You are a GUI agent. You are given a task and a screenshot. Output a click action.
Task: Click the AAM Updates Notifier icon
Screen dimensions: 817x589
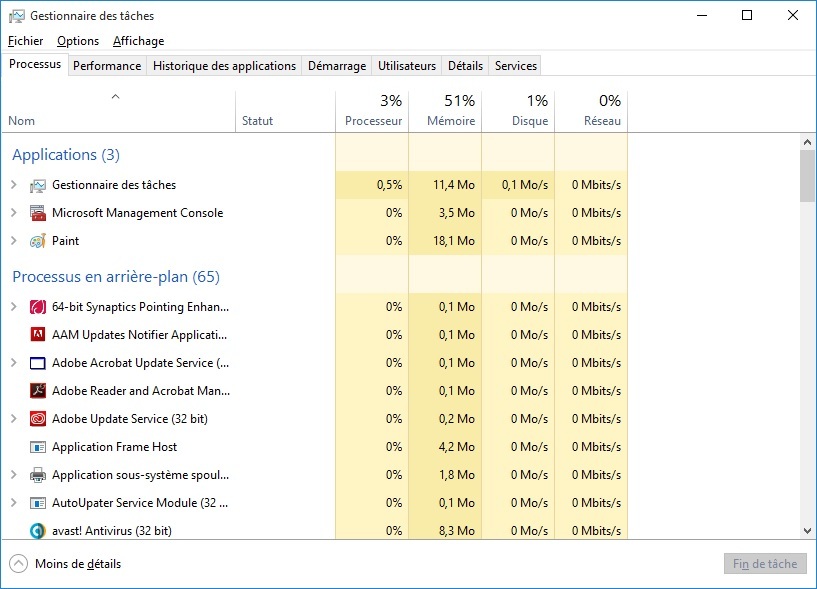(38, 335)
